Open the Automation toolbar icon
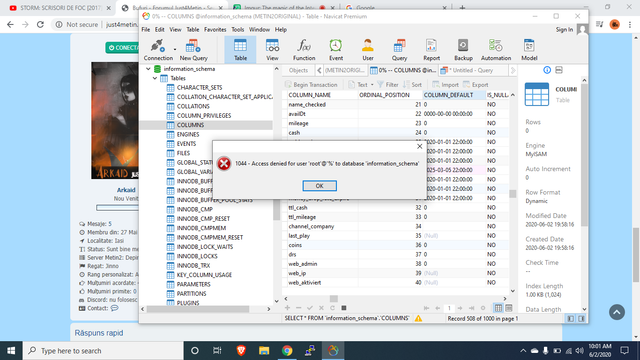This screenshot has width=640, height=360. pyautogui.click(x=496, y=50)
